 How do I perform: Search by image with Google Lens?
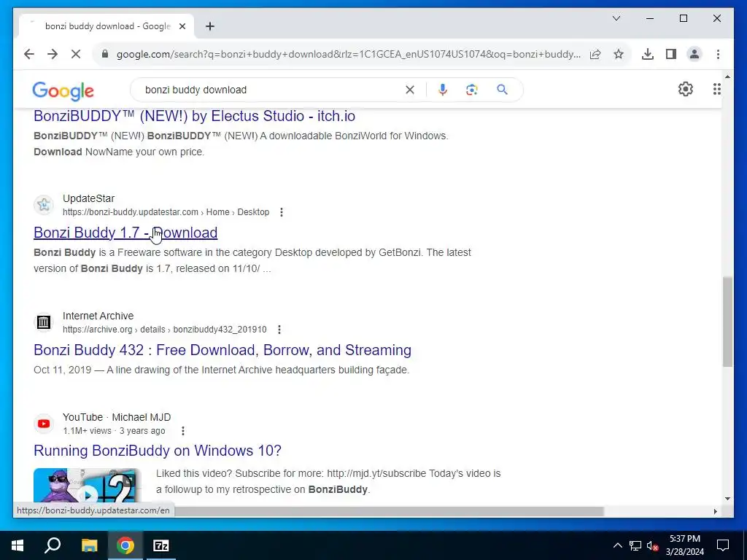click(472, 90)
